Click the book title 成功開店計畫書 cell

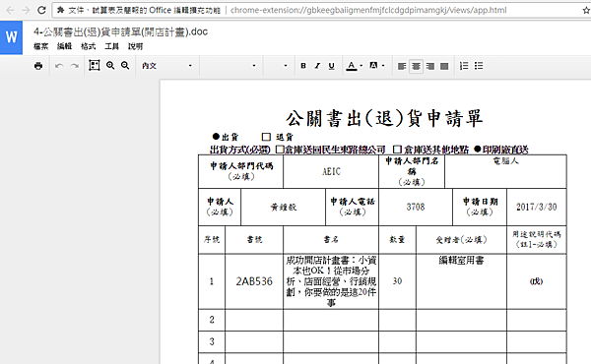(x=331, y=281)
